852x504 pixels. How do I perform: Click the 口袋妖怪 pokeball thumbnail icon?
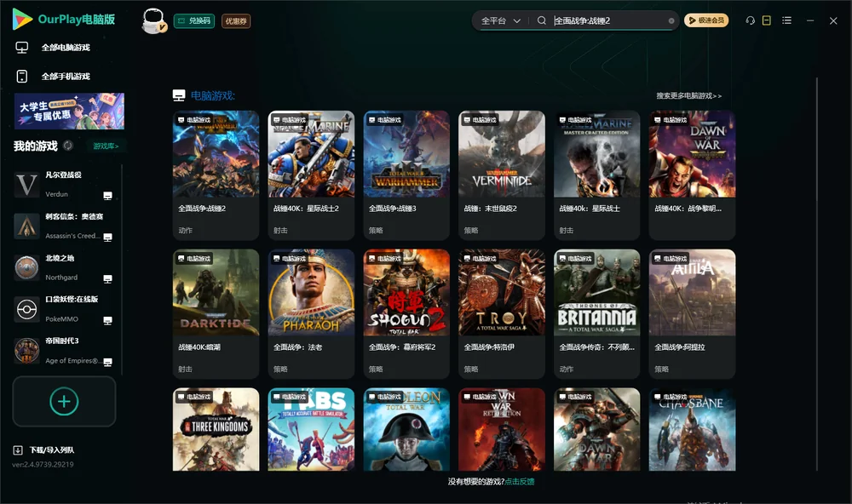pos(26,310)
